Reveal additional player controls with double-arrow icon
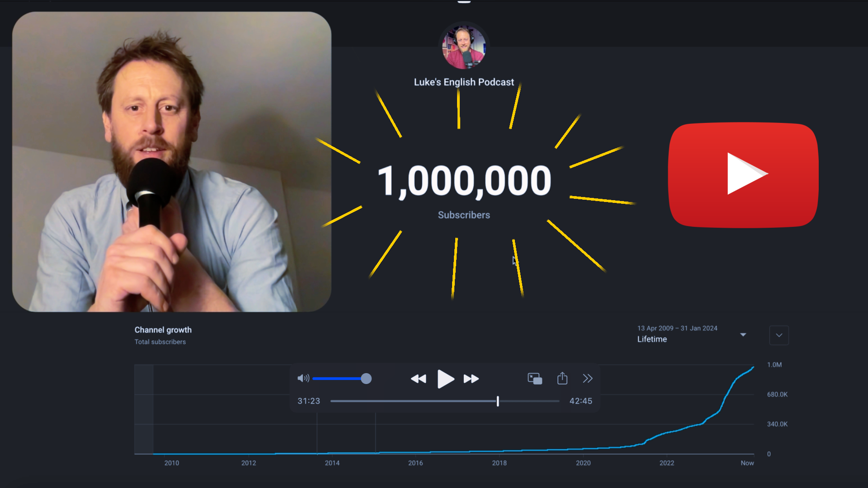Image resolution: width=868 pixels, height=488 pixels. coord(588,379)
